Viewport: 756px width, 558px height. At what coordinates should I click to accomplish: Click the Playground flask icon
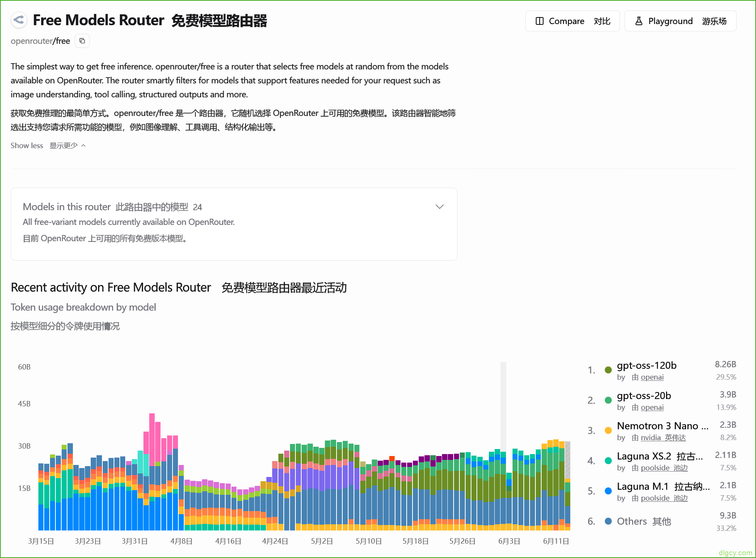(639, 21)
